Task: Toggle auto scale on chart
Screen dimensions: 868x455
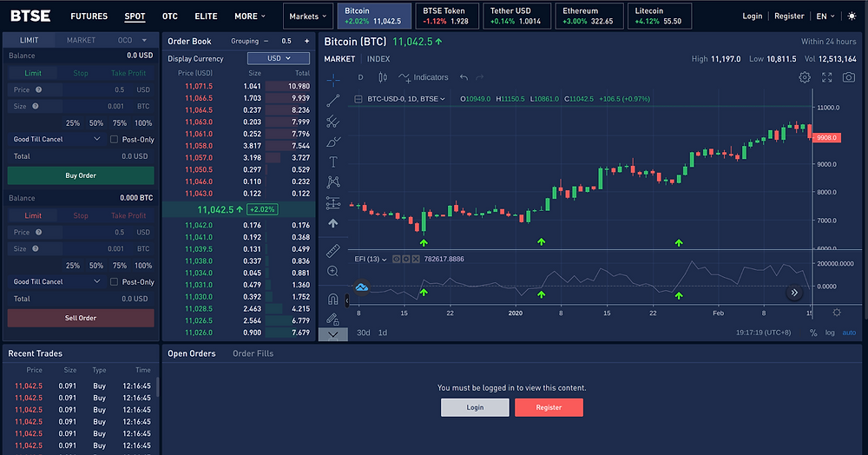Action: [849, 333]
